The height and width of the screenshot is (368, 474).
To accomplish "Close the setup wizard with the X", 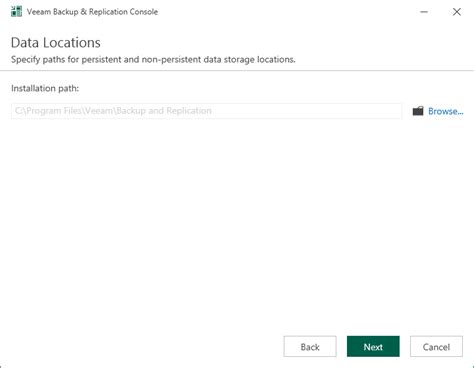I will click(457, 12).
